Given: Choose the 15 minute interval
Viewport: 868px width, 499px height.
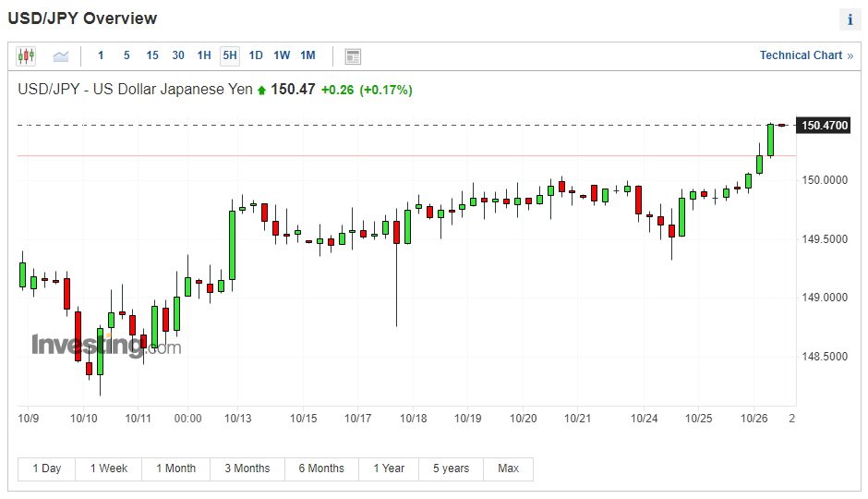Looking at the screenshot, I should pyautogui.click(x=152, y=55).
